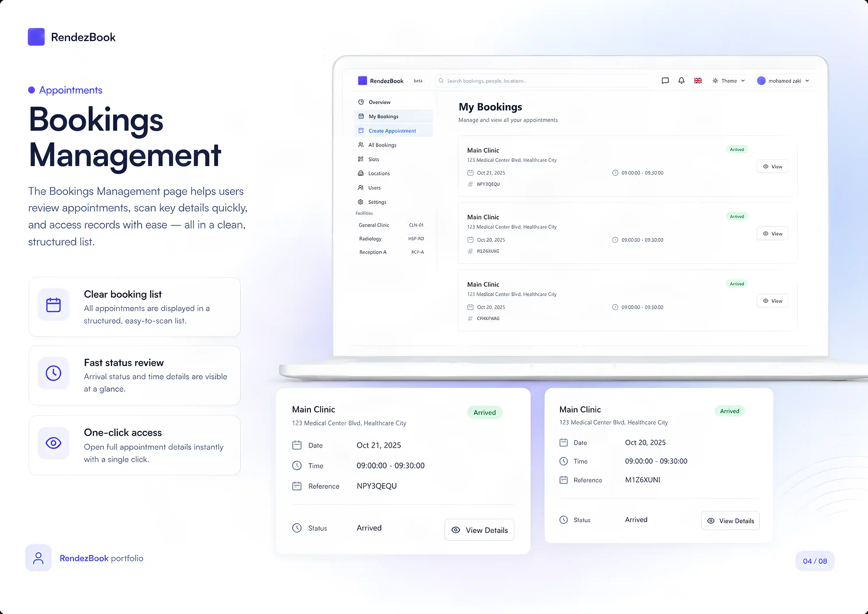
Task: Click the reference value M1Z6XUNI in the detail card
Action: pos(643,480)
